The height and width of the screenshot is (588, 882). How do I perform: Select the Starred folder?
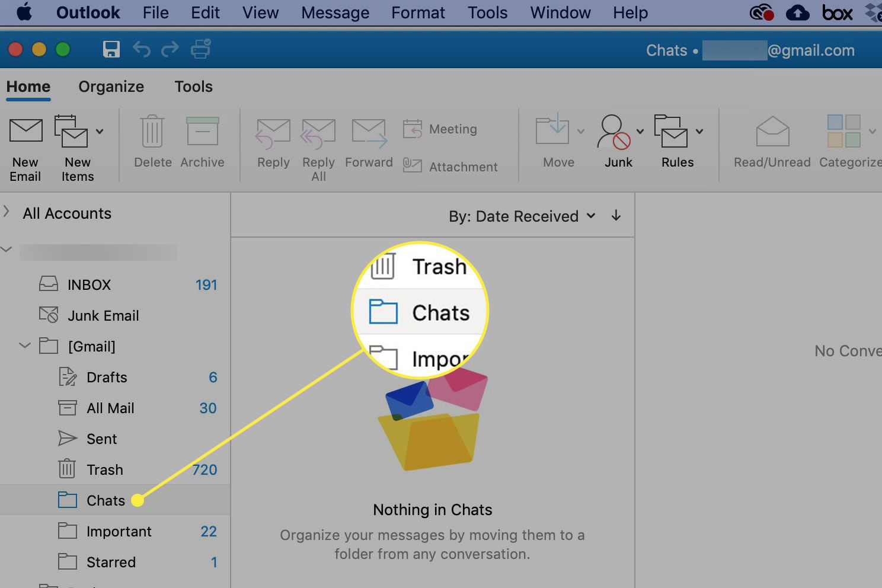(115, 562)
